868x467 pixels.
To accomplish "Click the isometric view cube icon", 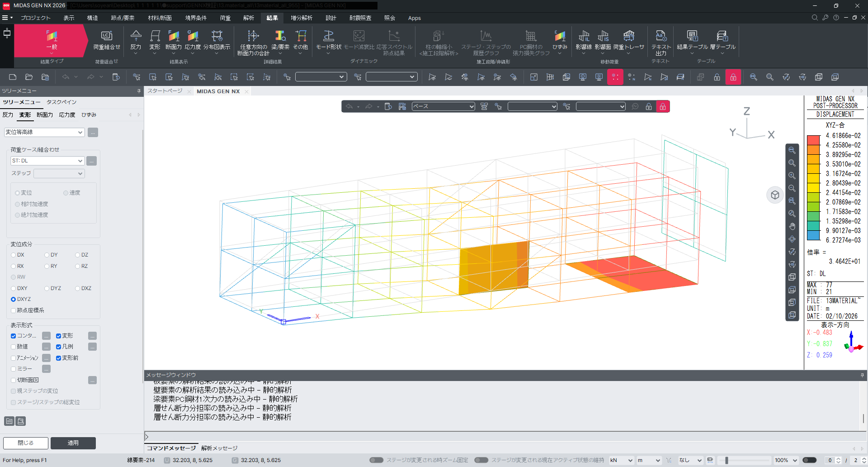I will pyautogui.click(x=775, y=195).
